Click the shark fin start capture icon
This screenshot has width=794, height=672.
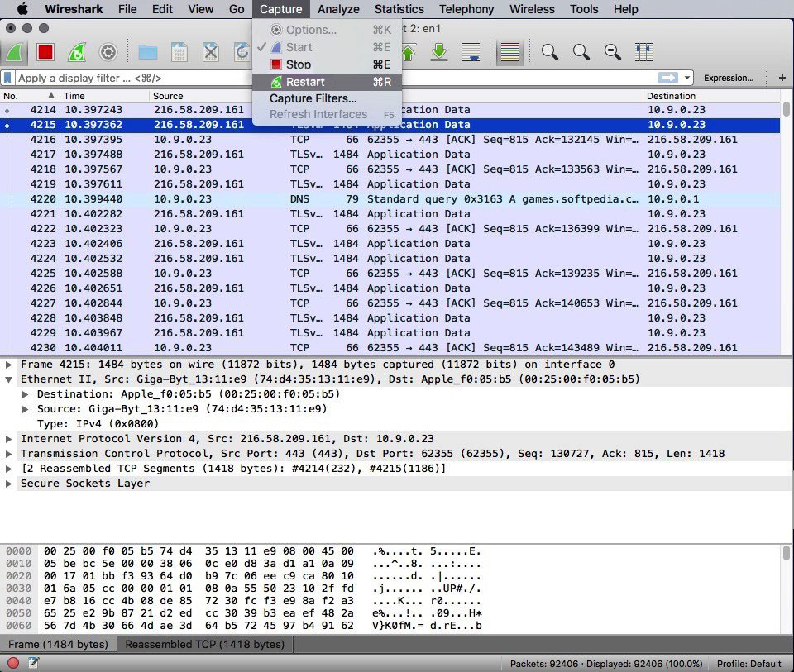coord(14,52)
